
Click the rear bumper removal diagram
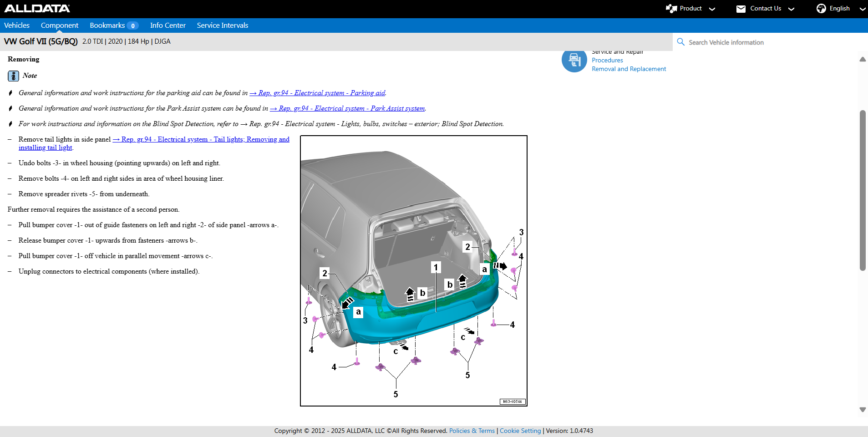(413, 270)
